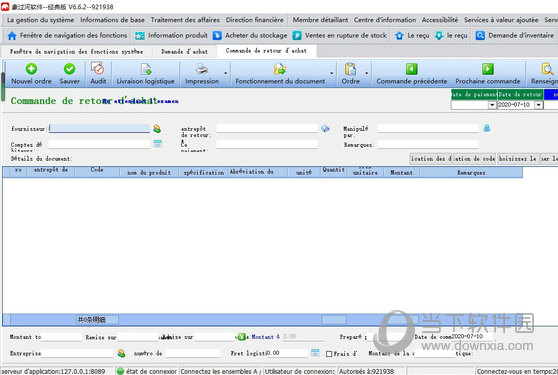Viewport: 558px width, 375px height.
Task: Click the Renseign search icon in toolbar
Action: 547,69
